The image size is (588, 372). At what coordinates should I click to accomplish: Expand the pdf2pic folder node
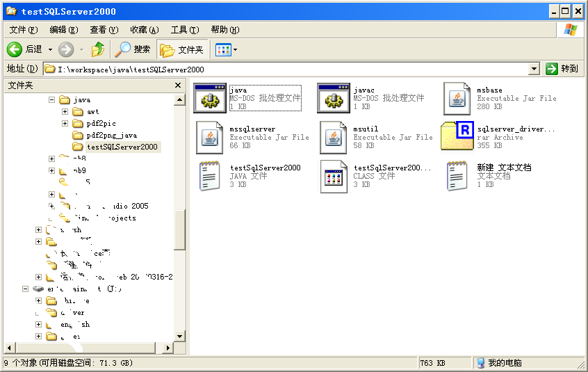coord(65,123)
